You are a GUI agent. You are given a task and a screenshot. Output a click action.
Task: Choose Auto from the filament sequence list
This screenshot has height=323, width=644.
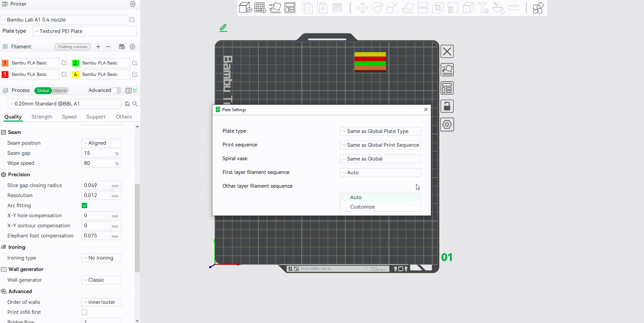click(380, 197)
